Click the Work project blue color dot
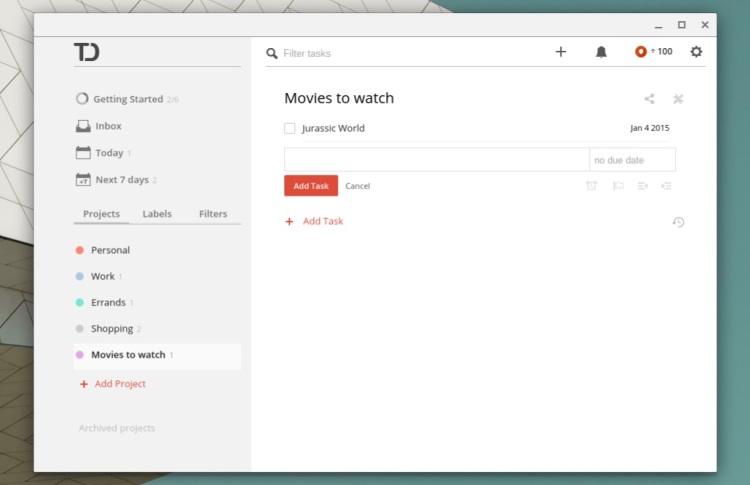The height and width of the screenshot is (485, 750). (80, 276)
